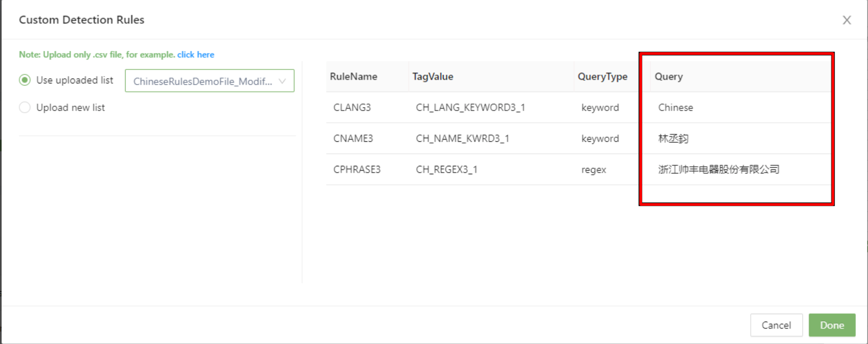Click the CH_REGEX3_1 tag value
Screen dimensions: 868x344
(x=446, y=170)
